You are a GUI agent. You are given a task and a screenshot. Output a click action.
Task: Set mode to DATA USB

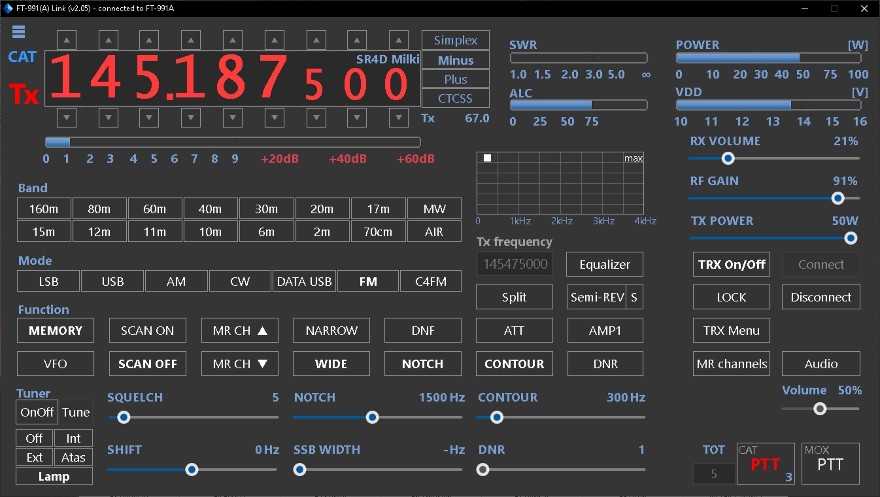(x=304, y=281)
